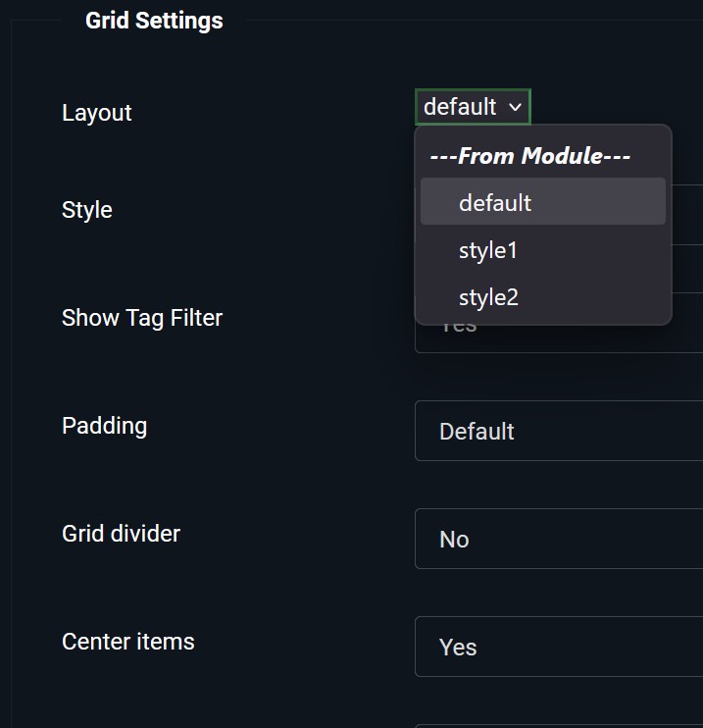Click the 'Layout' field label
The width and height of the screenshot is (703, 728).
point(96,113)
